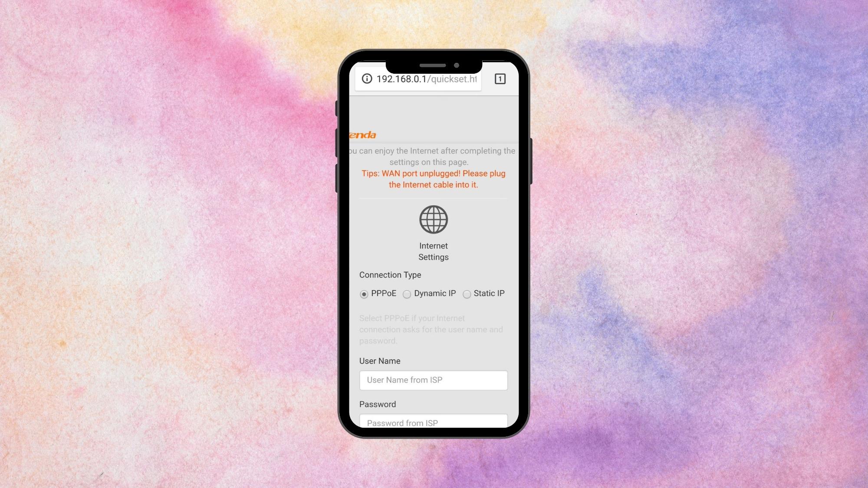Click the tab switcher icon top right
The height and width of the screenshot is (488, 868).
tap(500, 78)
